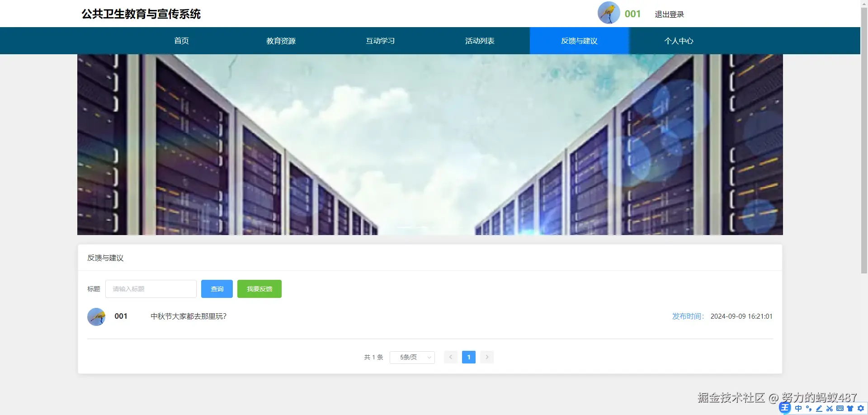Click the avatar next to the feedback post
Screen dimensions: 868x415
point(96,316)
